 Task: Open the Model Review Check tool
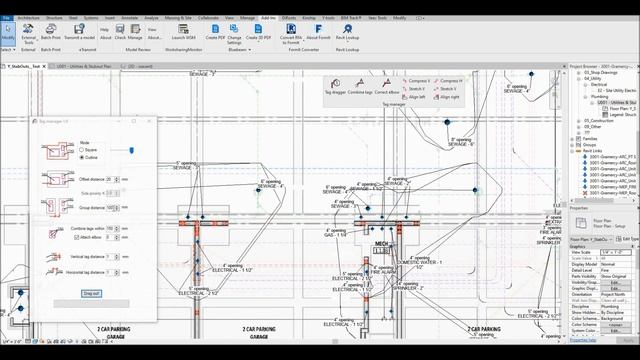click(x=120, y=32)
